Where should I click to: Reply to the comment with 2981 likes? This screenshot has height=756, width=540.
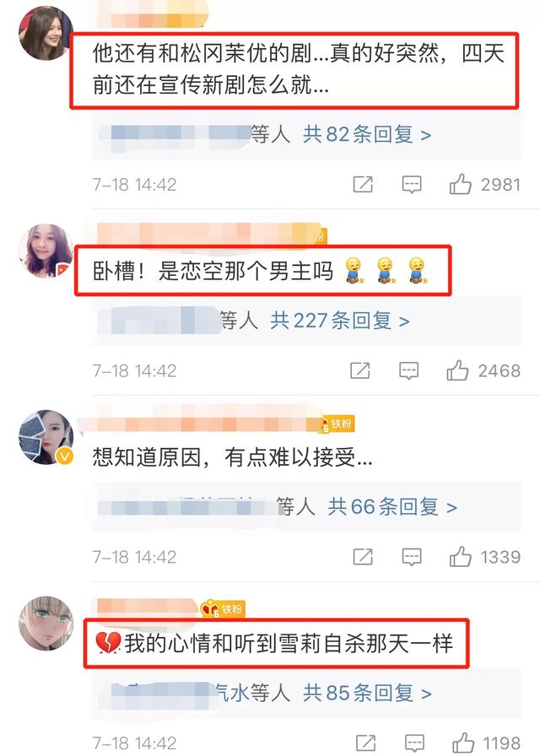click(412, 185)
